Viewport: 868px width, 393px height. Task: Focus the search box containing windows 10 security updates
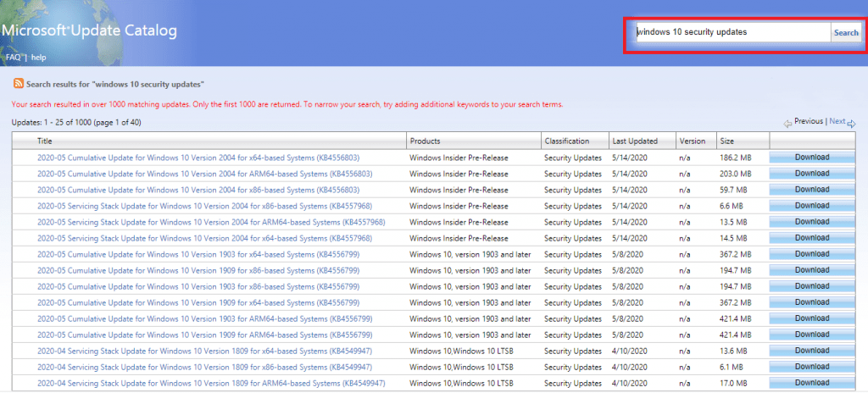click(732, 32)
